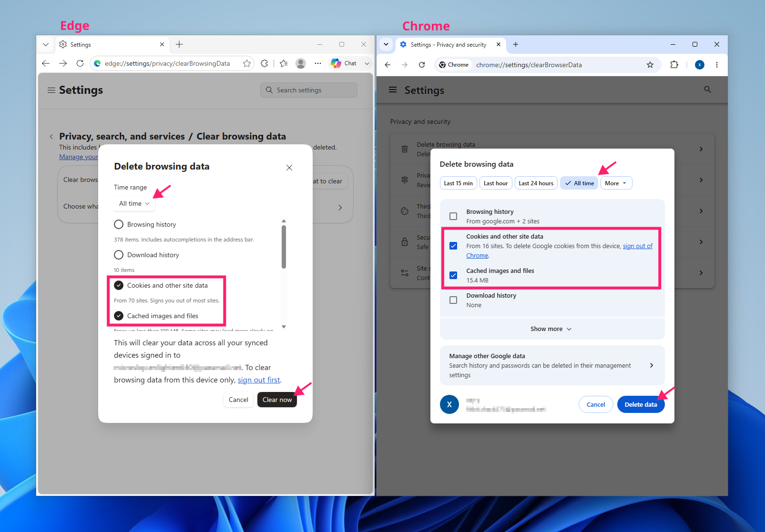Viewport: 765px width, 532px height.
Task: Reload the page in Edge
Action: pyautogui.click(x=80, y=63)
